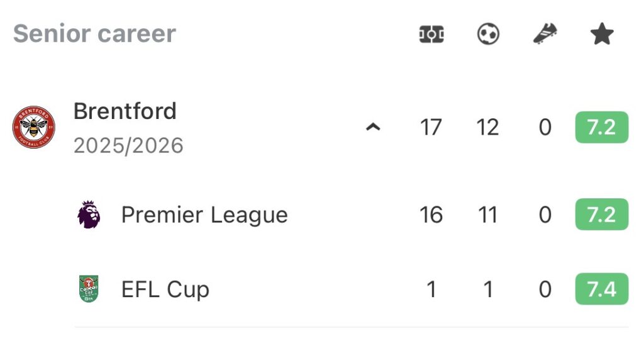Click the goals soccer ball icon
644x338 pixels.
488,35
